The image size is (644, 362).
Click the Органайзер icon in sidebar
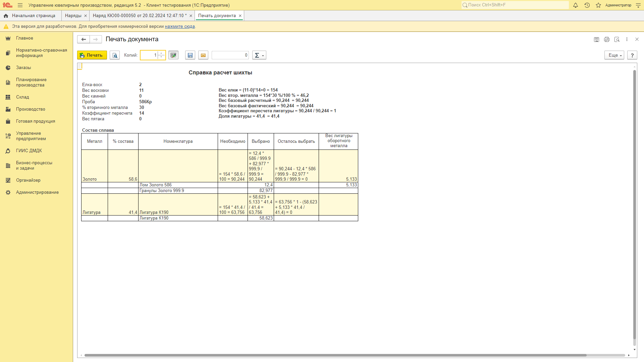[8, 180]
